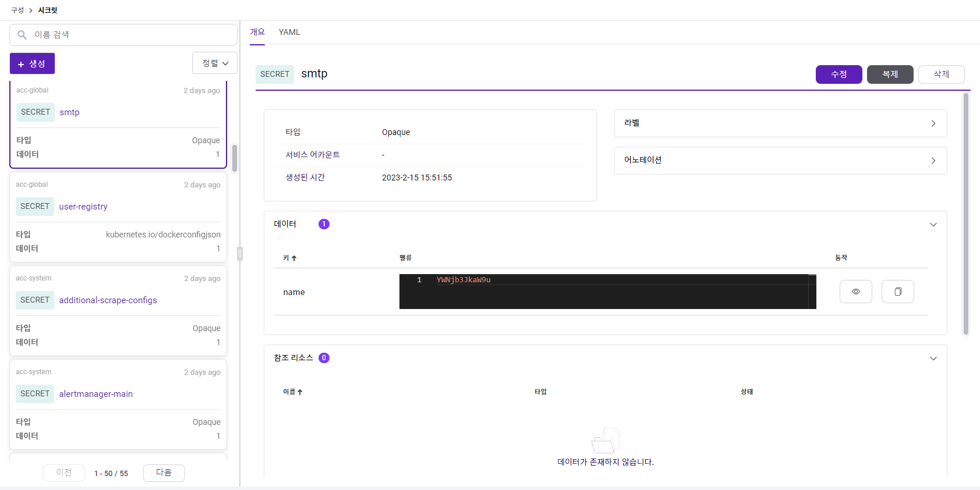Click the 상태 column header
Screen dimensions: 980x490
point(747,392)
